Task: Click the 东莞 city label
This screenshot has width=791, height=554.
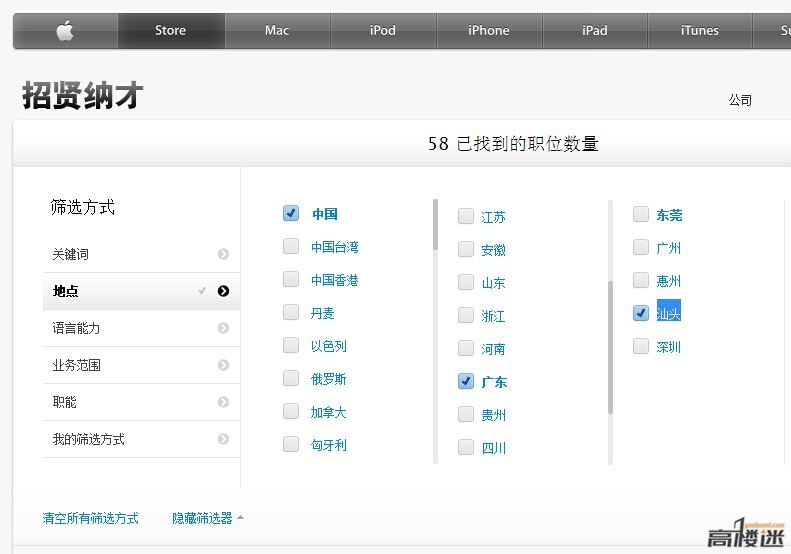Action: coord(669,215)
